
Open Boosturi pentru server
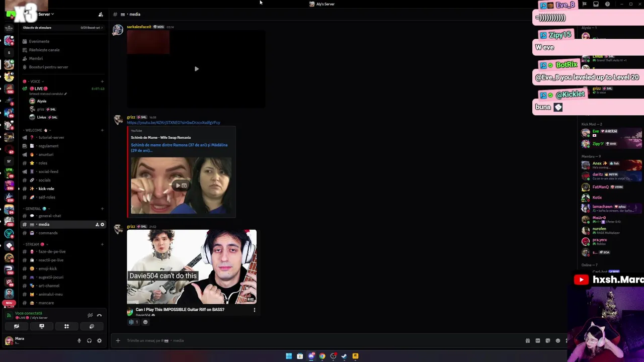tap(48, 67)
